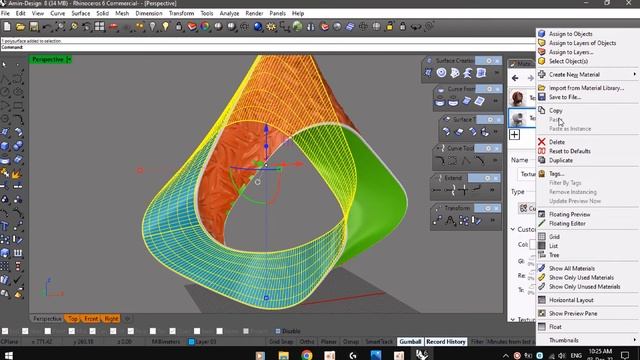Open the Analyze menu in the menu bar
The width and height of the screenshot is (640, 360).
point(229,13)
